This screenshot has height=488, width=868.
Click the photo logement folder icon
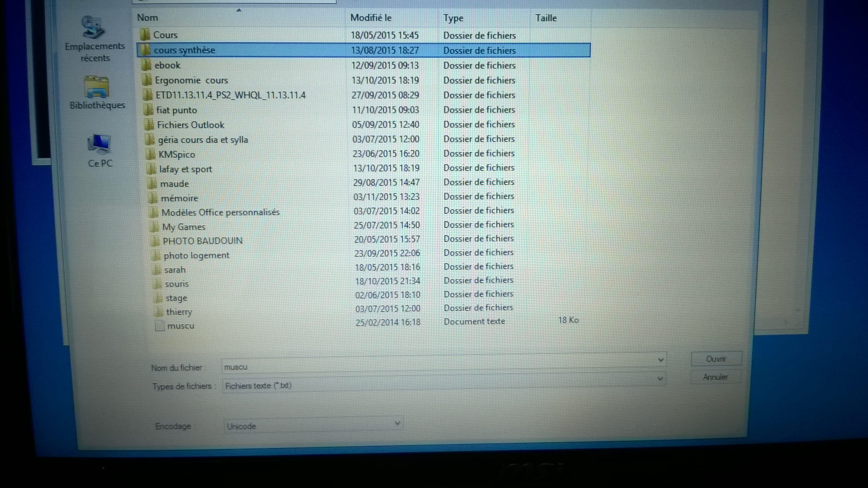coord(156,255)
